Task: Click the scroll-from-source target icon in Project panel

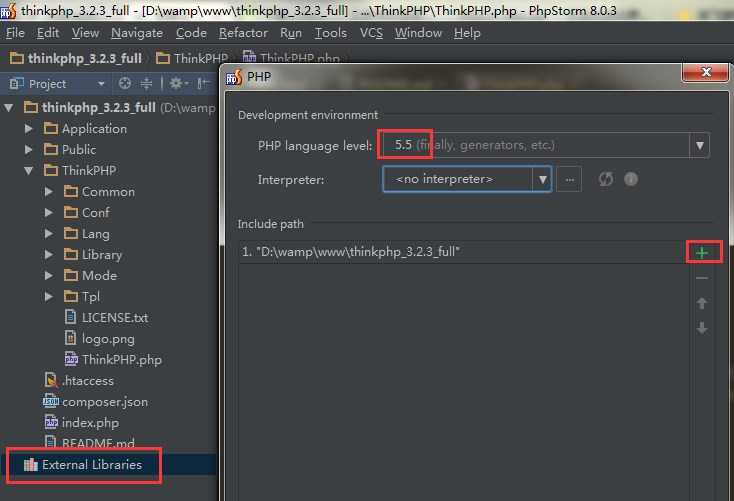Action: [125, 83]
